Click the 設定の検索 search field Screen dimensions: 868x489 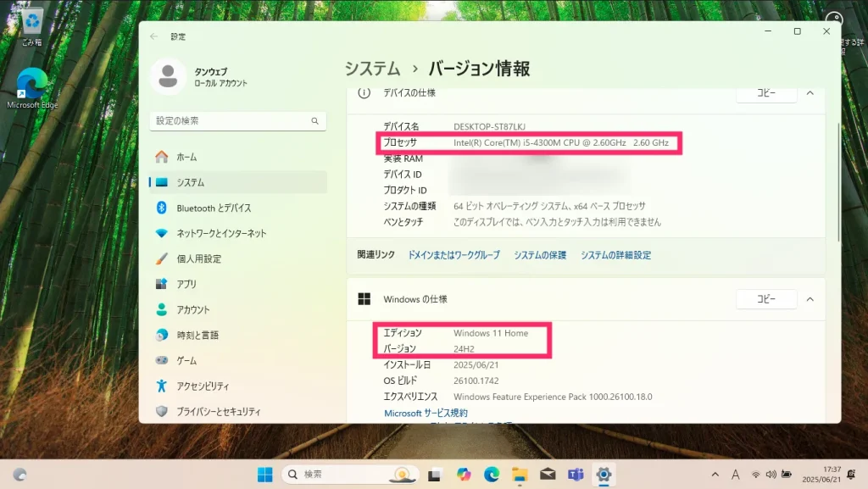(238, 120)
